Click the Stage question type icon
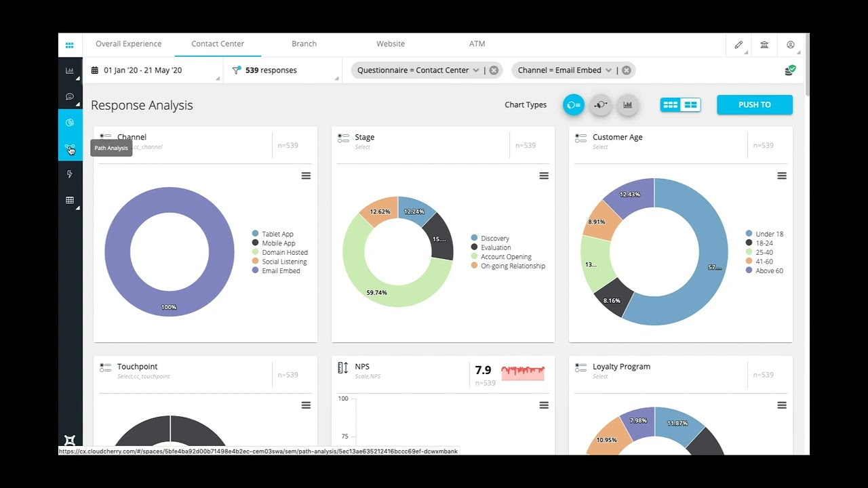Image resolution: width=868 pixels, height=488 pixels. click(x=343, y=138)
